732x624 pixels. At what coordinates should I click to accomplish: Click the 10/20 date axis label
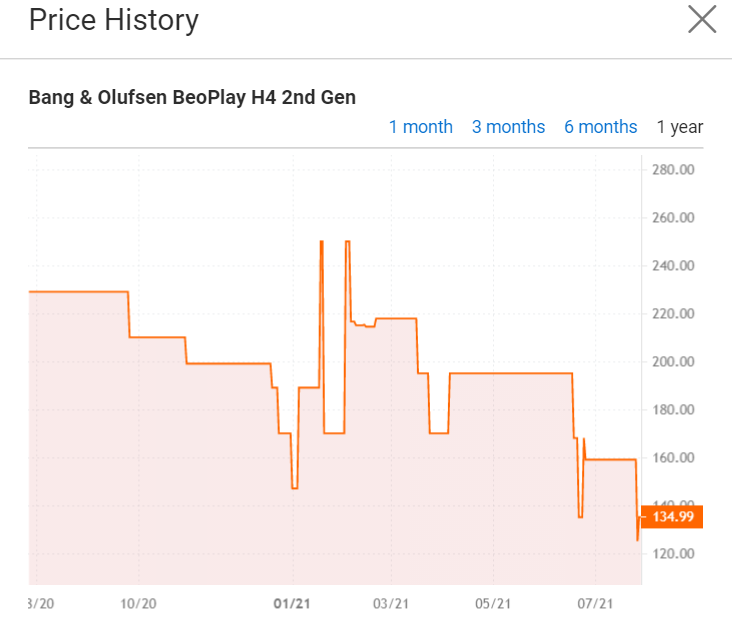[138, 604]
